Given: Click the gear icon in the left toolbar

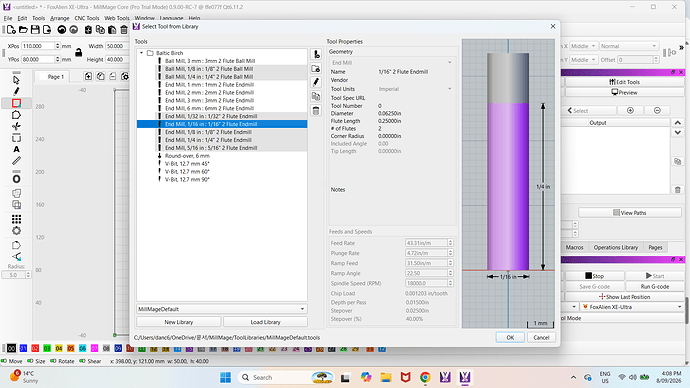Looking at the screenshot, I should click(16, 231).
